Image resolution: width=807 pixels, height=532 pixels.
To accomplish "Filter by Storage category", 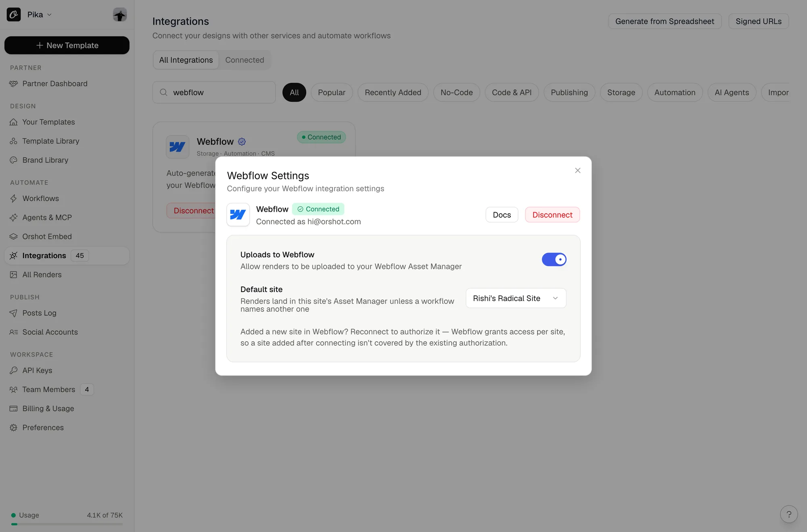I will coord(621,92).
